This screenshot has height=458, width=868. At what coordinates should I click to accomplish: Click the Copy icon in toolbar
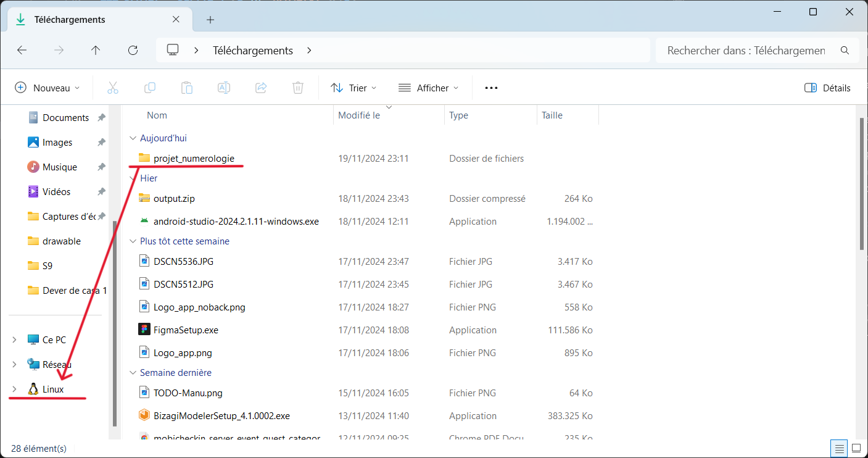(149, 88)
